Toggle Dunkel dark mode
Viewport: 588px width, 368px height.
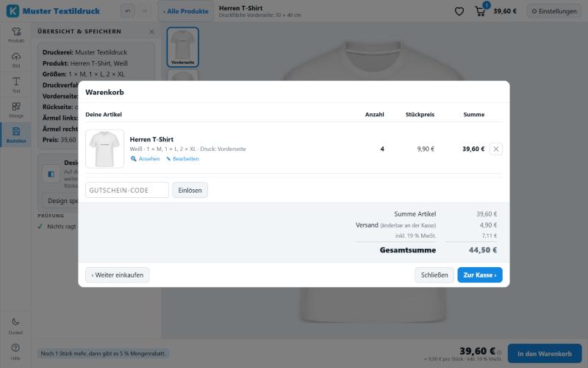(x=15, y=326)
